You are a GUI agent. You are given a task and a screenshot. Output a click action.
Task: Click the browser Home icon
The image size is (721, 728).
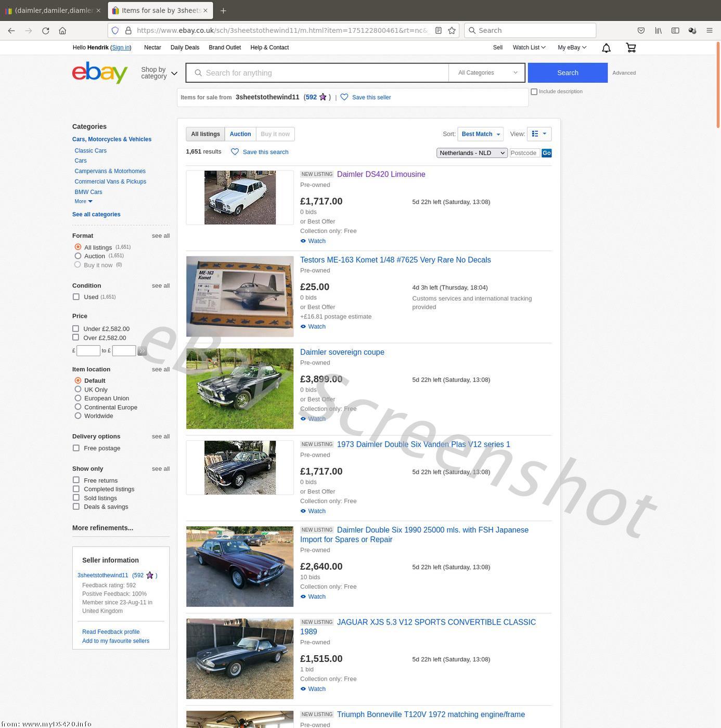click(x=62, y=31)
